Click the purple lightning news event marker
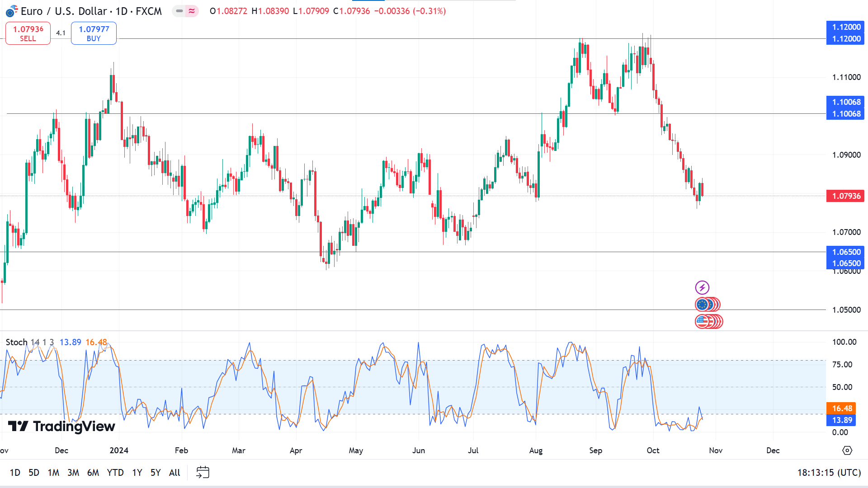Screen dimensions: 868x488 pyautogui.click(x=702, y=287)
